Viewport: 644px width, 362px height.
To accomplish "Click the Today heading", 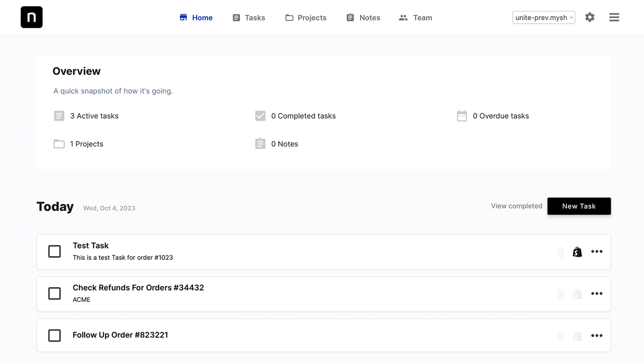I will pyautogui.click(x=55, y=207).
